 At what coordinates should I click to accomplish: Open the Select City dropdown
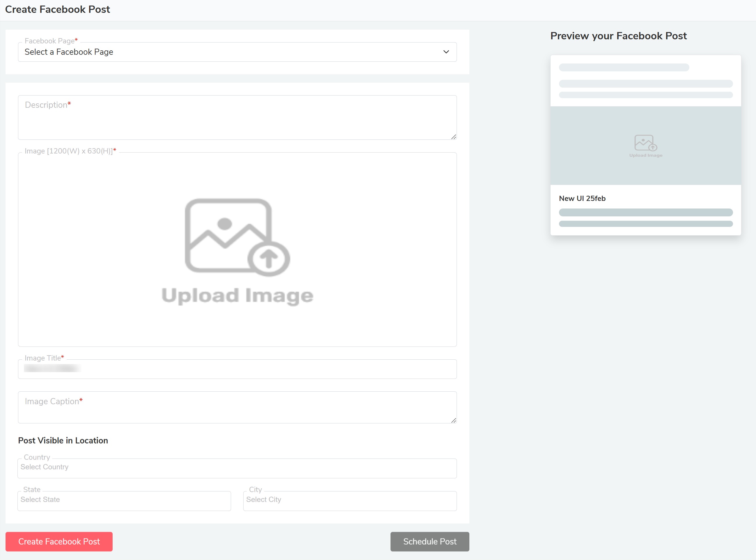point(349,500)
